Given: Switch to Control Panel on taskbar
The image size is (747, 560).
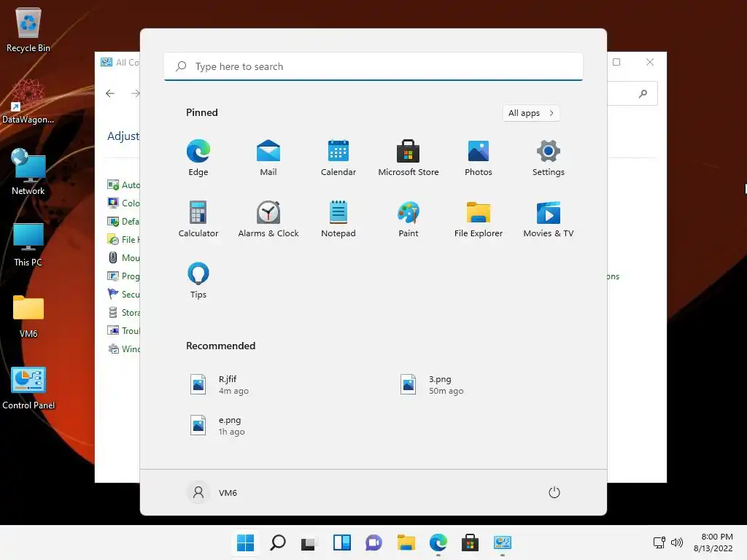Looking at the screenshot, I should click(x=502, y=542).
